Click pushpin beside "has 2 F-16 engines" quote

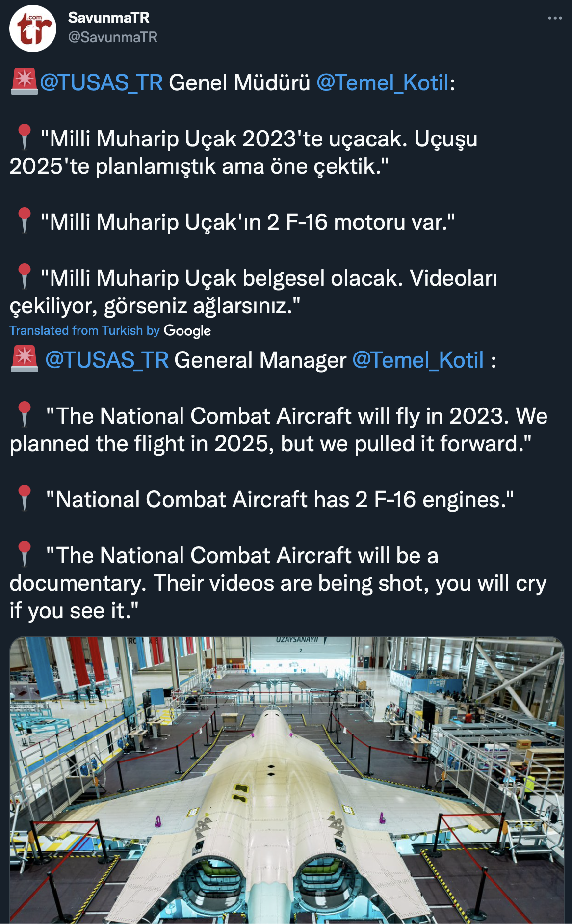tap(24, 498)
